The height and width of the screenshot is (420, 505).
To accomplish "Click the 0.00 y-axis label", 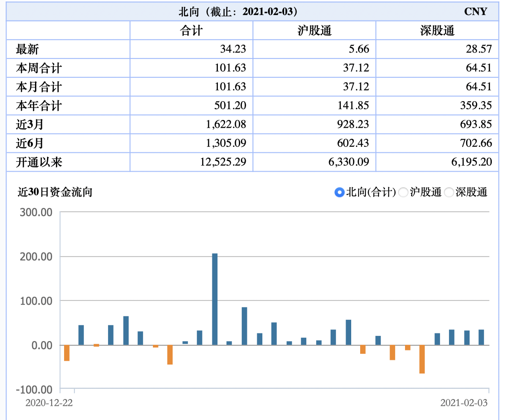I will click(42, 346).
